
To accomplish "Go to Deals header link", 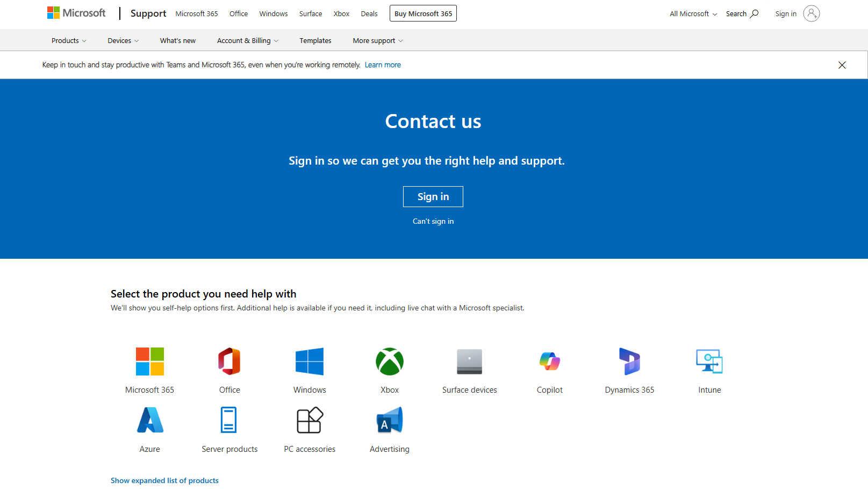I will point(369,14).
